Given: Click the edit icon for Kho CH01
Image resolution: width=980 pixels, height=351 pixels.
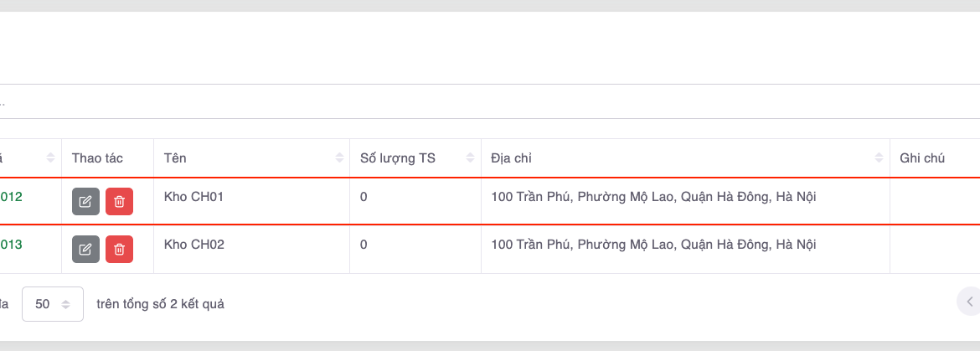Looking at the screenshot, I should (85, 202).
